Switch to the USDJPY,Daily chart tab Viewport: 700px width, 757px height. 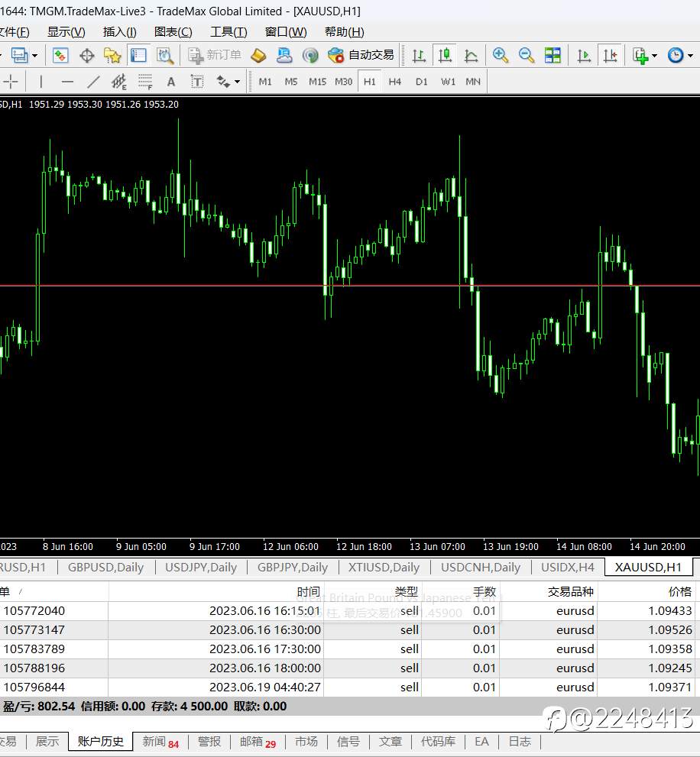coord(201,568)
